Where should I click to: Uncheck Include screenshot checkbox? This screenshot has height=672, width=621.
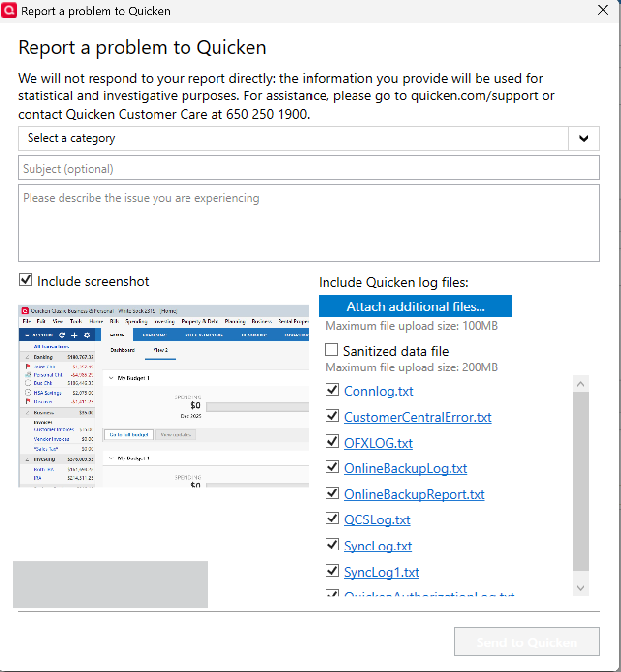(26, 279)
